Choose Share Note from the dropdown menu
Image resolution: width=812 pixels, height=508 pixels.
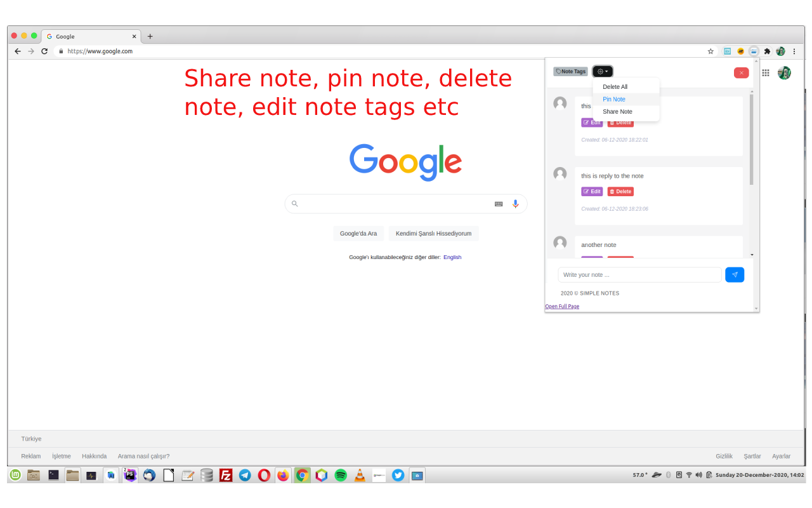[x=617, y=112]
